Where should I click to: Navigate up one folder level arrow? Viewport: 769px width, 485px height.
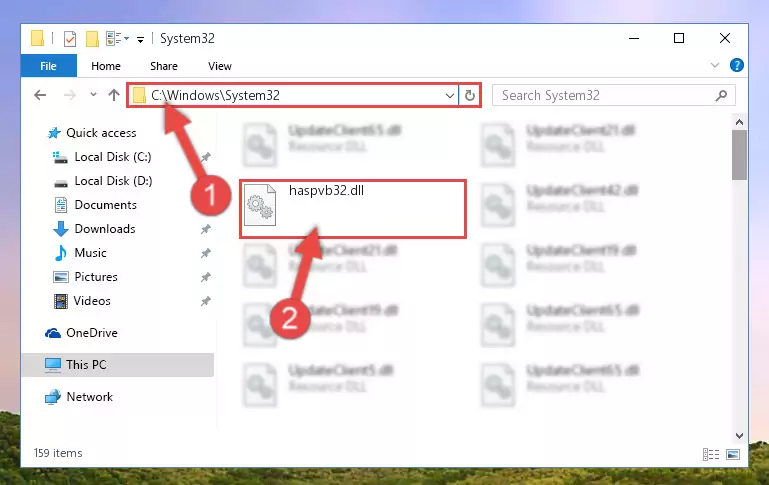[x=114, y=95]
